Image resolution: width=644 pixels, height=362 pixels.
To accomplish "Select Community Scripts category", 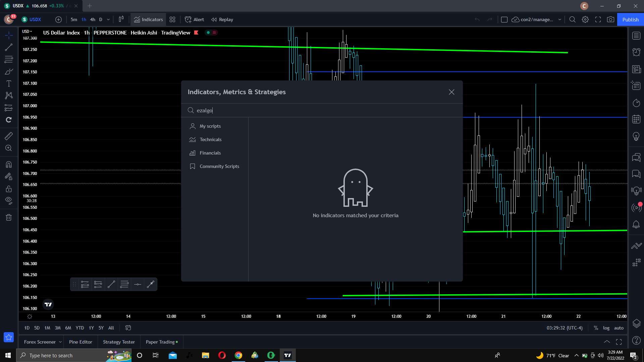I will coord(219,166).
